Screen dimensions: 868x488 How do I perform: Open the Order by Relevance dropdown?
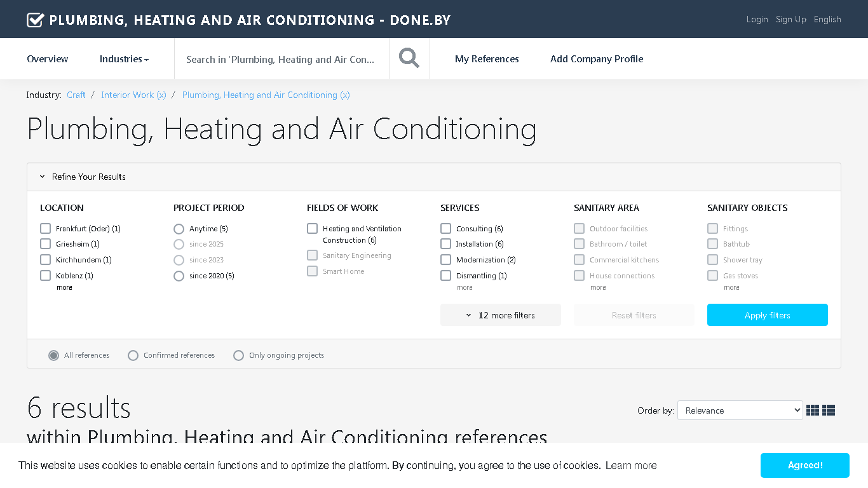point(740,410)
